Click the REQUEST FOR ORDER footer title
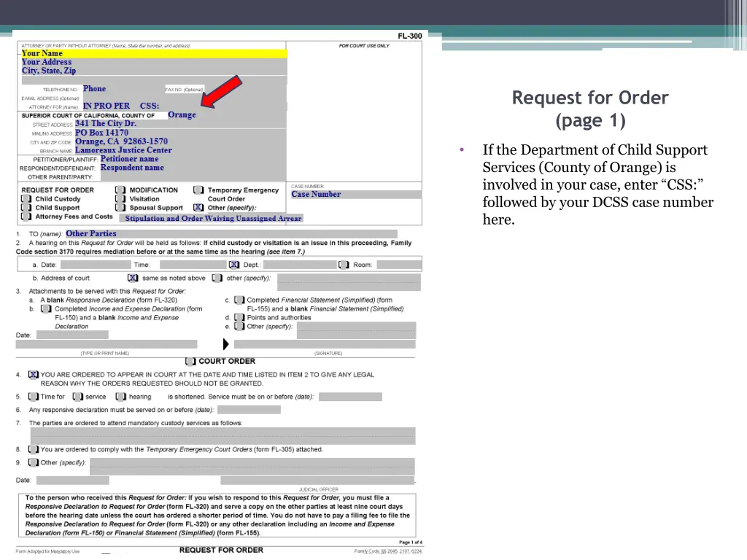Image resolution: width=747 pixels, height=560 pixels. click(221, 550)
